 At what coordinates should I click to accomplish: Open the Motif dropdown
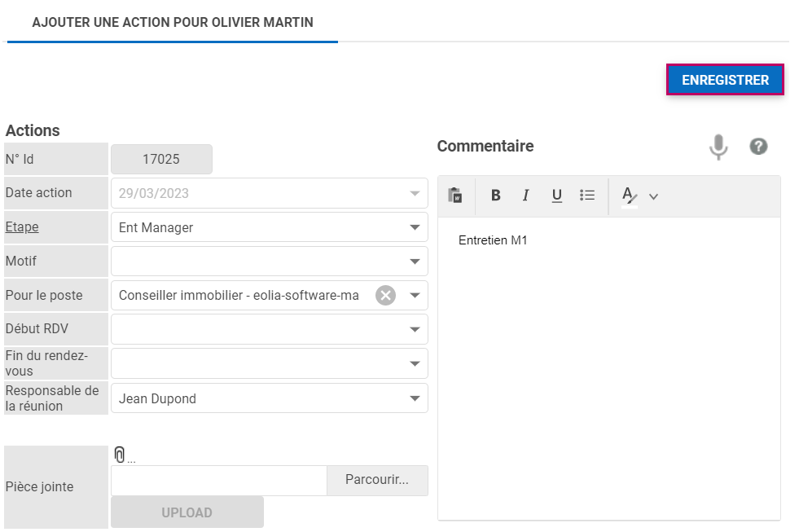415,262
